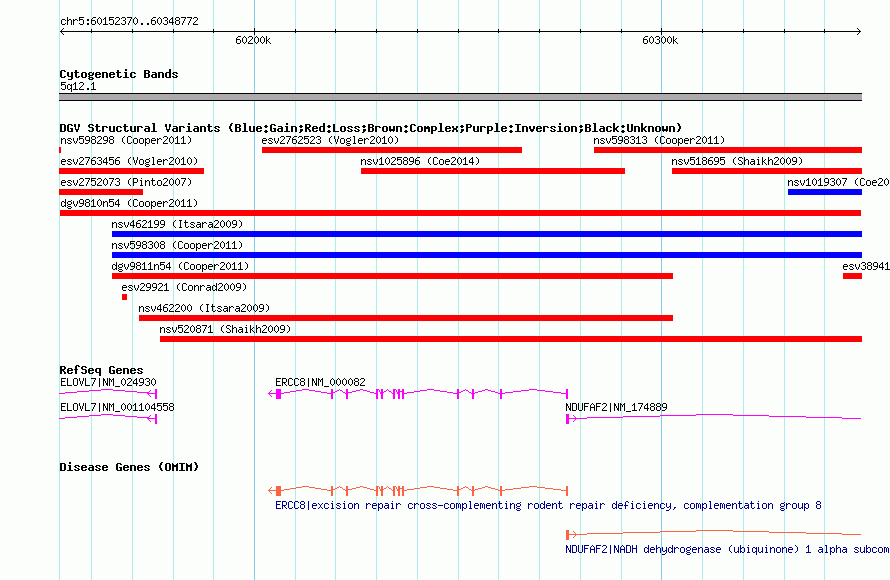Image resolution: width=890 pixels, height=580 pixels.
Task: Click the blue nsv1019307 gain bar
Action: [825, 192]
